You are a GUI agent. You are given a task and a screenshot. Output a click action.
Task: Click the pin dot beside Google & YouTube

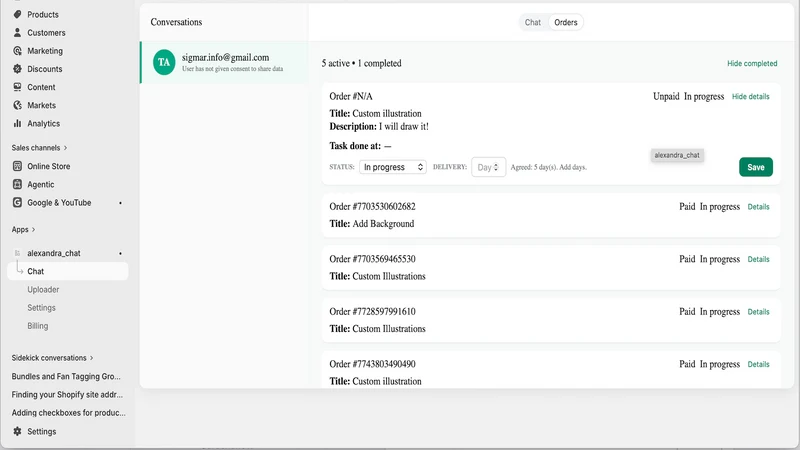(120, 203)
